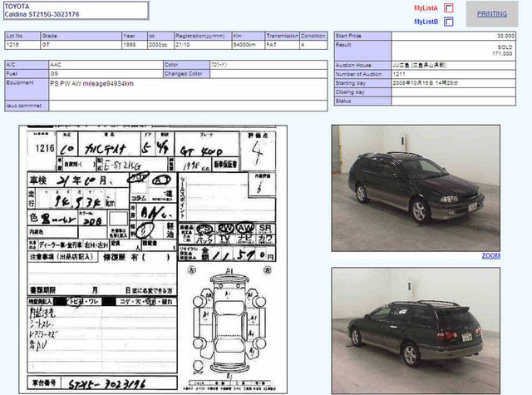Viewport: 532px width, 395px height.
Task: Check the MyListB checkbox
Action: 449,22
